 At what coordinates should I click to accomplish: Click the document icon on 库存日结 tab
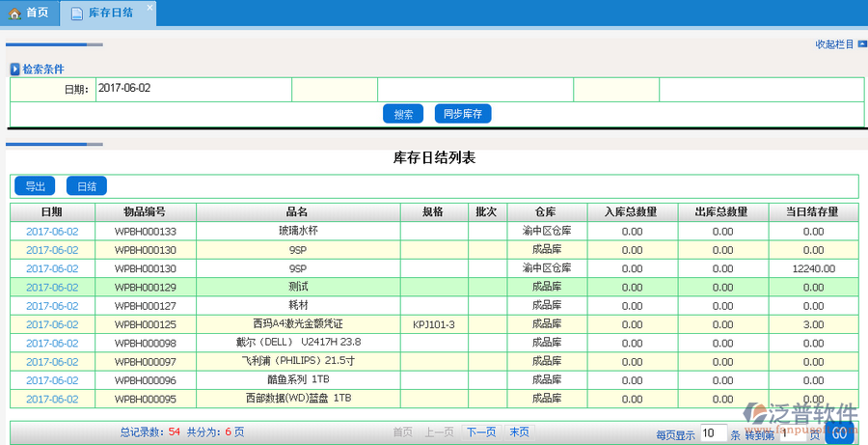(x=76, y=14)
